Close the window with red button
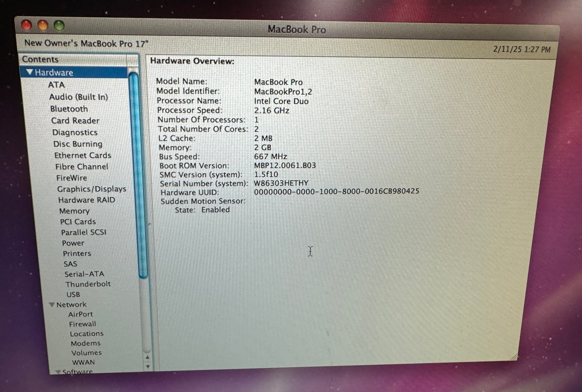Image resolution: width=582 pixels, height=392 pixels. pyautogui.click(x=27, y=26)
